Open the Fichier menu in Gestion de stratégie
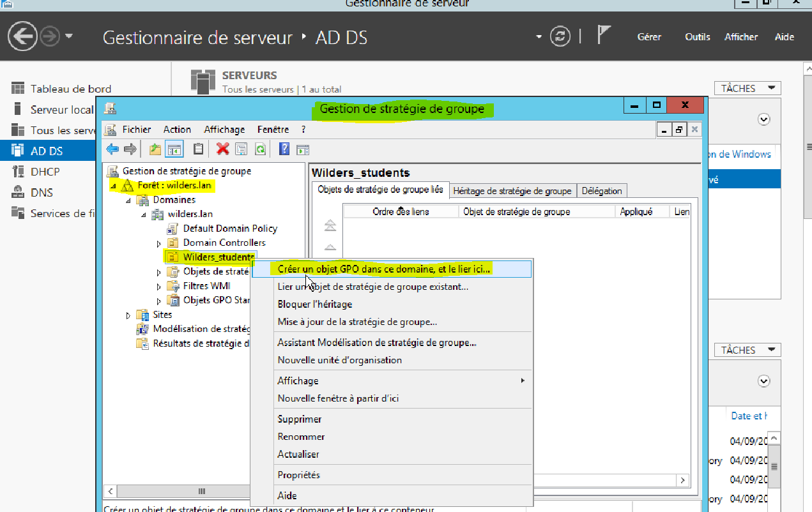 tap(137, 129)
